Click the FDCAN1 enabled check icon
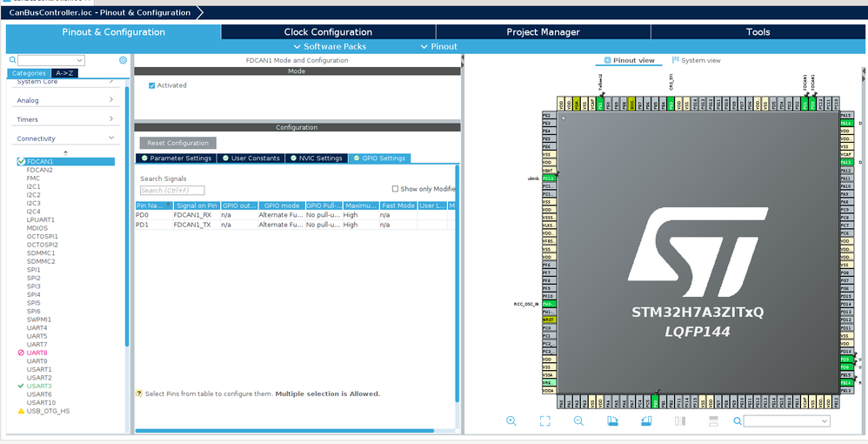This screenshot has height=444, width=868. point(21,161)
